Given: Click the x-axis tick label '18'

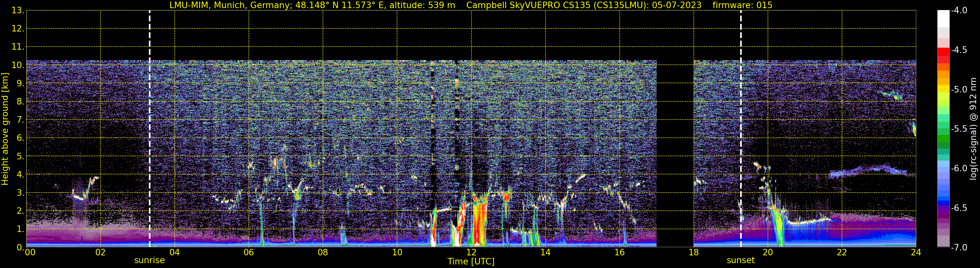Looking at the screenshot, I should tap(694, 252).
